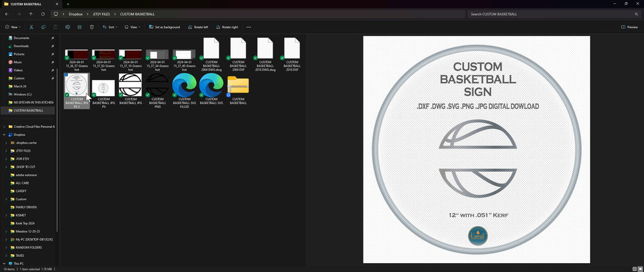Switch to large icons view in status bar
644x272 pixels.
point(639,269)
